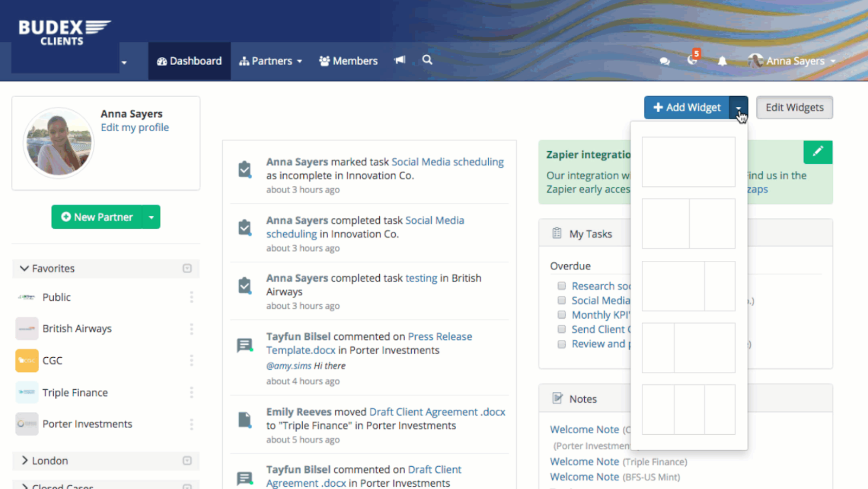
Task: Click the activity icon with 5 badge
Action: pyautogui.click(x=693, y=60)
